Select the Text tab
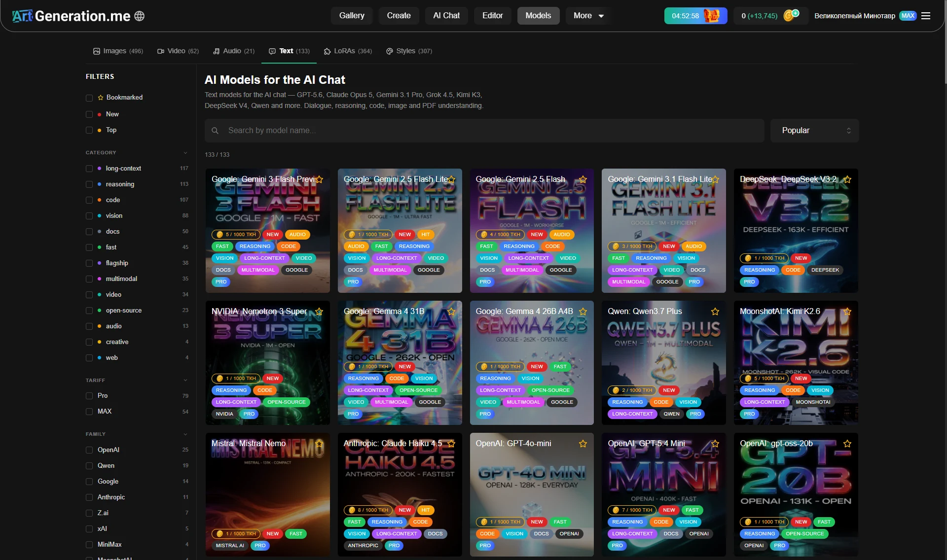The image size is (947, 560). (289, 51)
